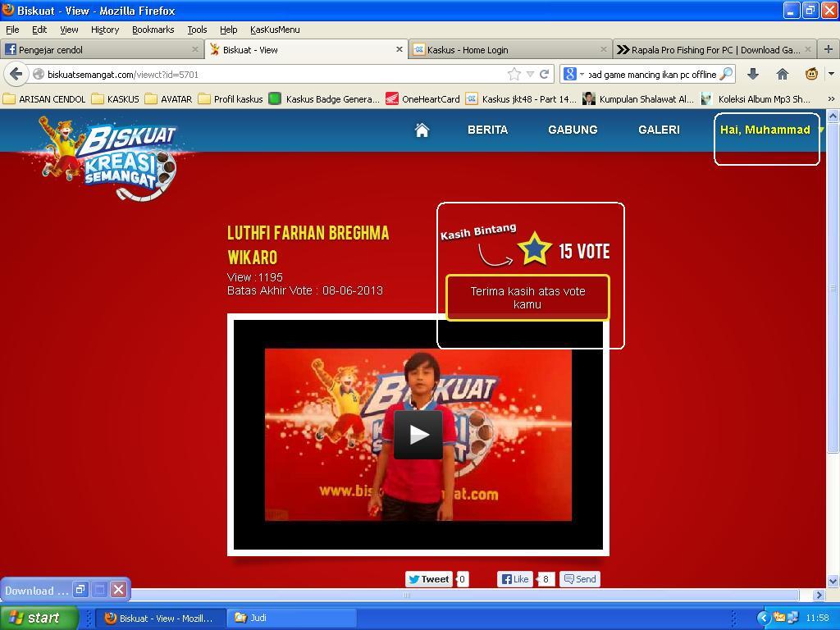Screen dimensions: 840x630
Task: Switch to Rapala Pro Fishing tab
Action: coord(713,50)
